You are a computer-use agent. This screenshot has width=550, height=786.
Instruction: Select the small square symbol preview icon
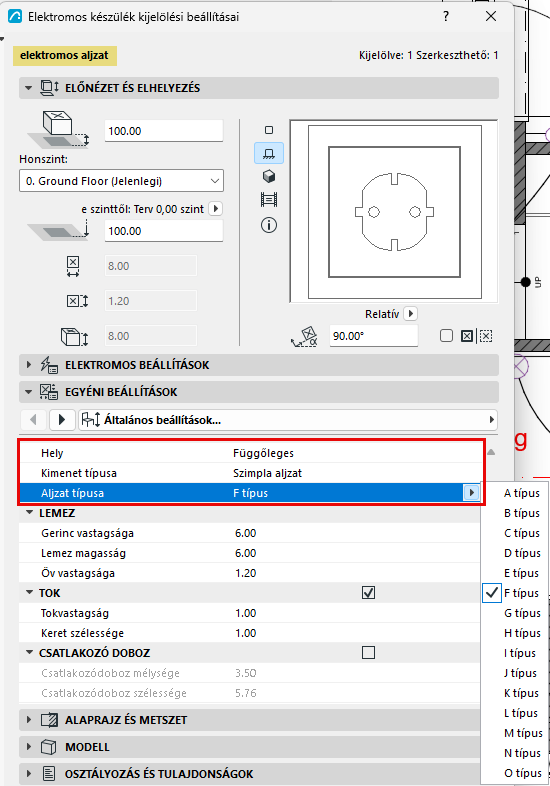click(x=269, y=130)
